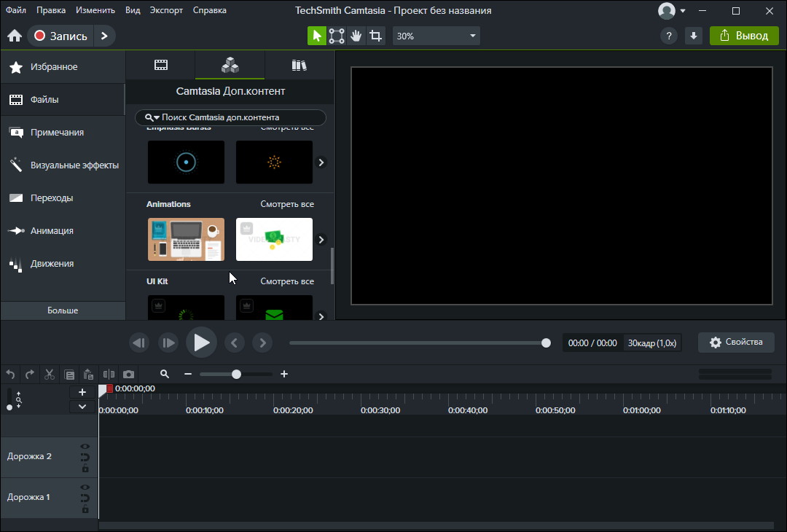This screenshot has width=787, height=532.
Task: Click the green Вывод export button
Action: click(x=744, y=36)
